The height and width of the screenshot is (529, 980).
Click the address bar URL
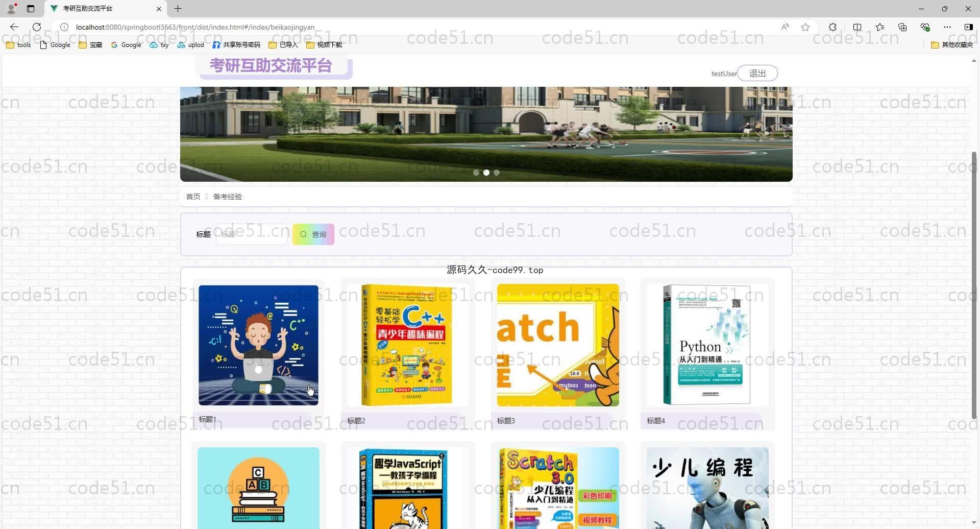tap(195, 27)
